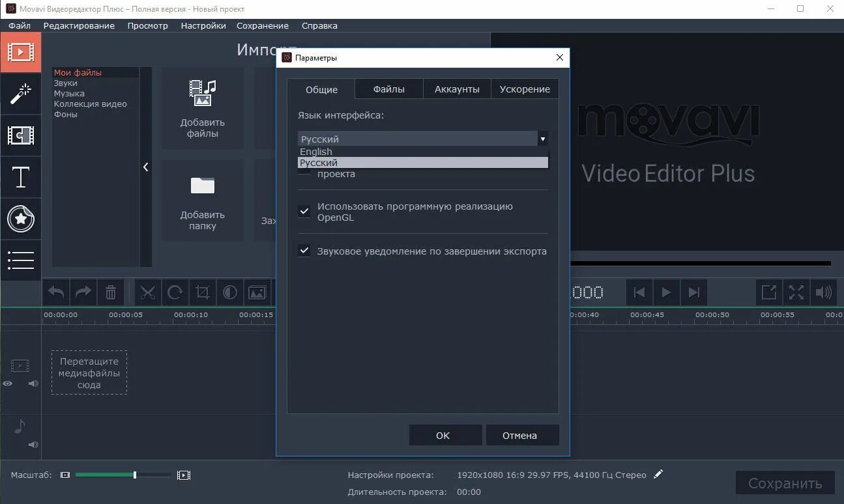Image resolution: width=844 pixels, height=504 pixels.
Task: Collapse the import sidebar with chevron
Action: pyautogui.click(x=145, y=167)
